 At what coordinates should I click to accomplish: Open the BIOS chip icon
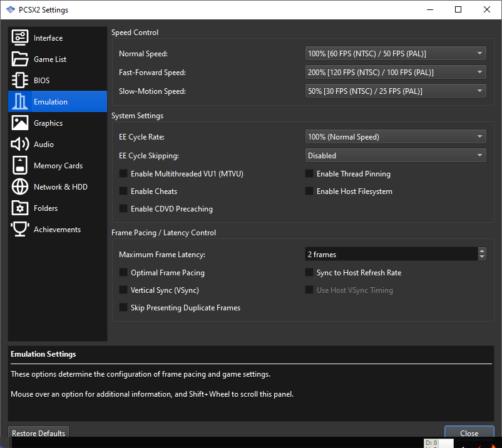20,81
